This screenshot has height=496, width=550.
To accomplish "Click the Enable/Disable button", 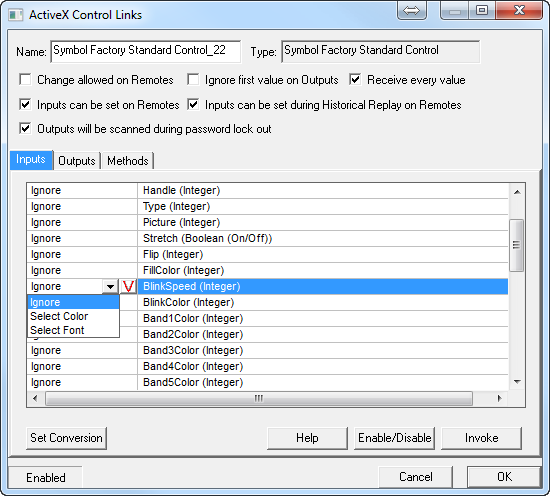I will tap(395, 438).
